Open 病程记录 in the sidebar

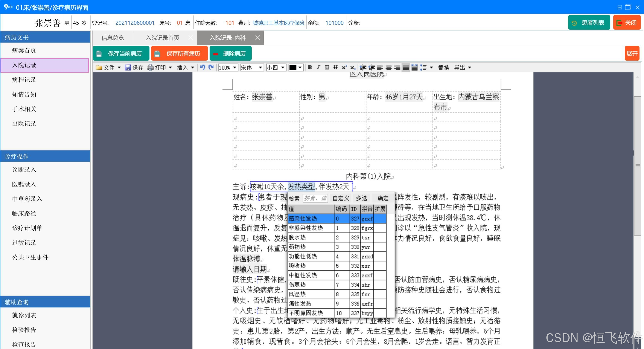[24, 80]
